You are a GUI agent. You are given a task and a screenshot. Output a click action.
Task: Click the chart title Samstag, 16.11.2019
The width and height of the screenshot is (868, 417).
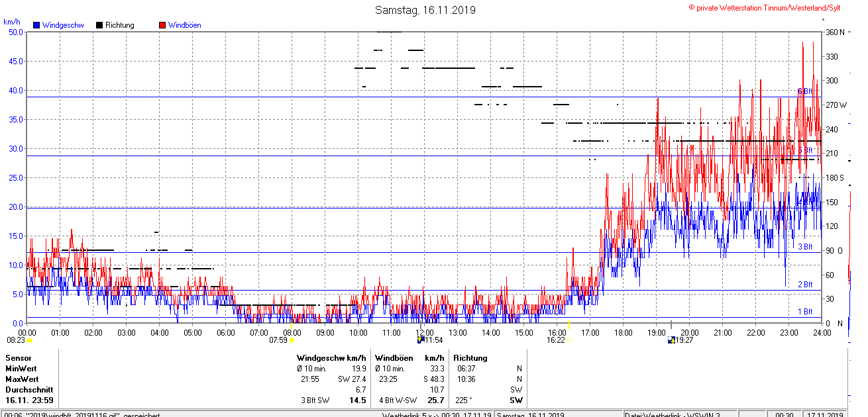[425, 10]
